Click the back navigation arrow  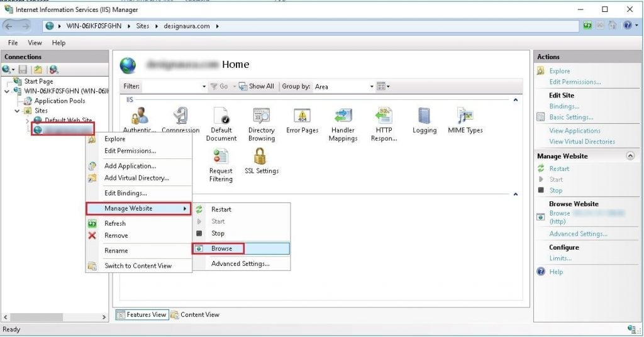coord(9,26)
